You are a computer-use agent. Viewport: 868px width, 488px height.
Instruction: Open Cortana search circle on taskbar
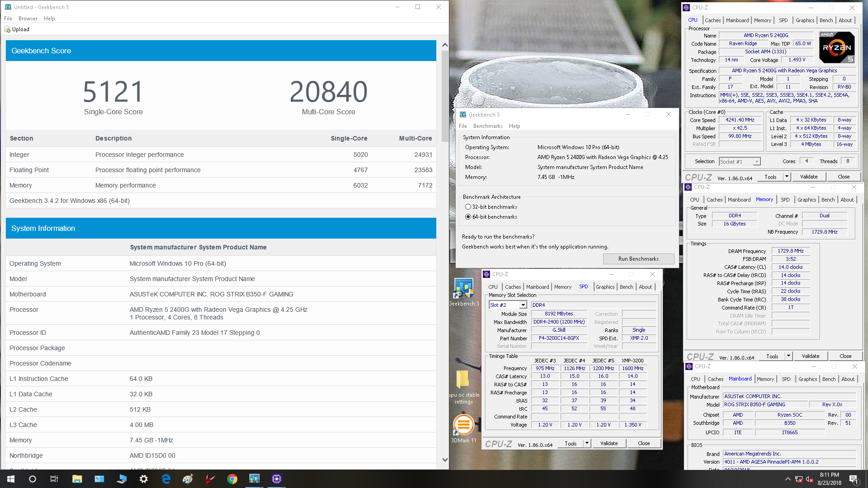click(x=33, y=479)
